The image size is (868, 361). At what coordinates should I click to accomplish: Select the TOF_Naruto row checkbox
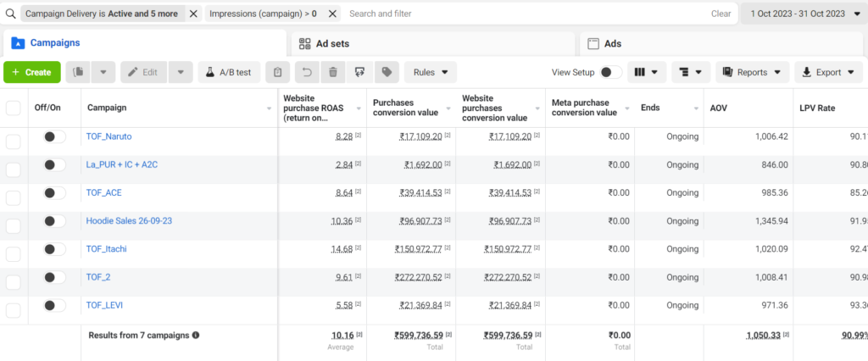13,142
